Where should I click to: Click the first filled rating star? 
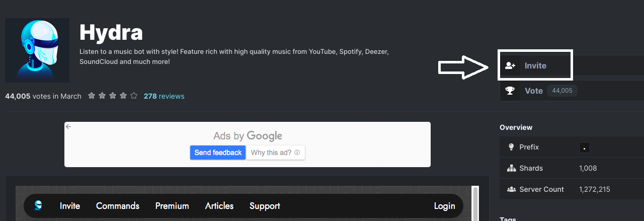pyautogui.click(x=92, y=96)
